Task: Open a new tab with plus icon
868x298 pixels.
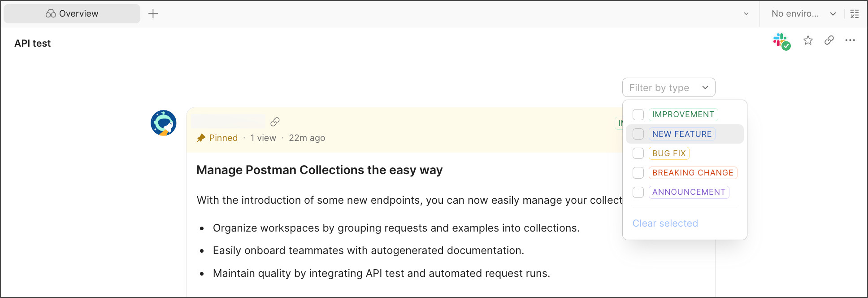Action: tap(153, 14)
